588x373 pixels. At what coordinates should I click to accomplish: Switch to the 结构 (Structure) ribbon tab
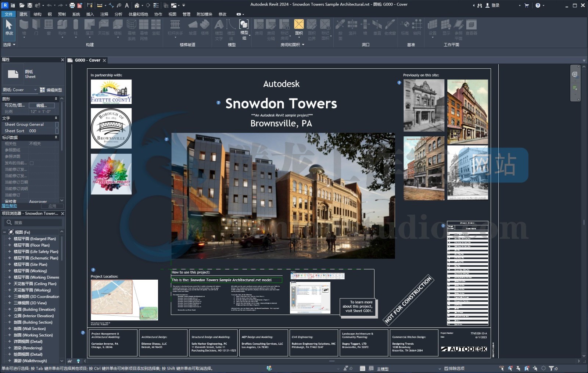pos(37,14)
